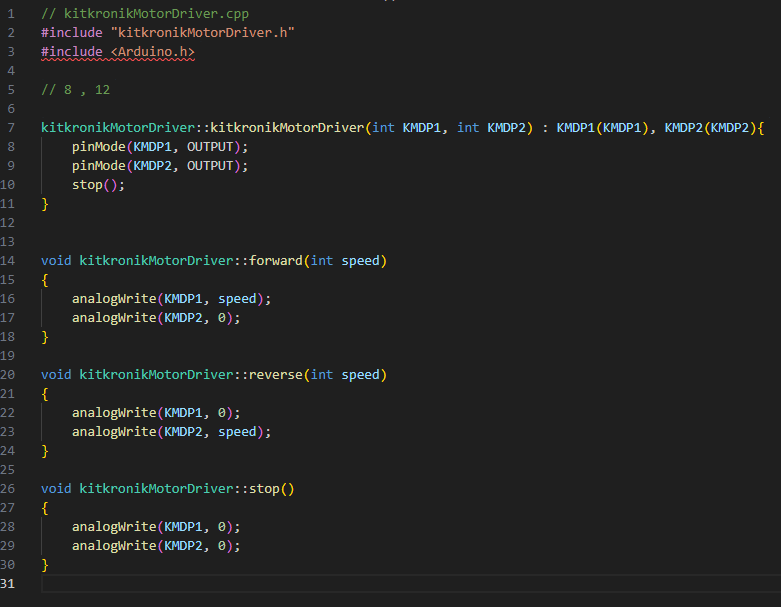781x607 pixels.
Task: Click the "kitkronikMotorDriver.h" include string
Action: [203, 33]
